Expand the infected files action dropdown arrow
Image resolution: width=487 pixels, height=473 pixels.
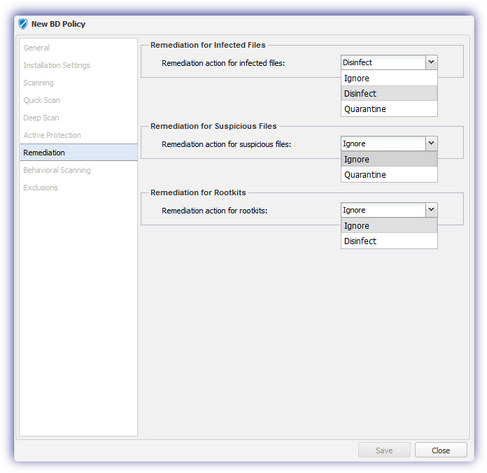pos(431,62)
